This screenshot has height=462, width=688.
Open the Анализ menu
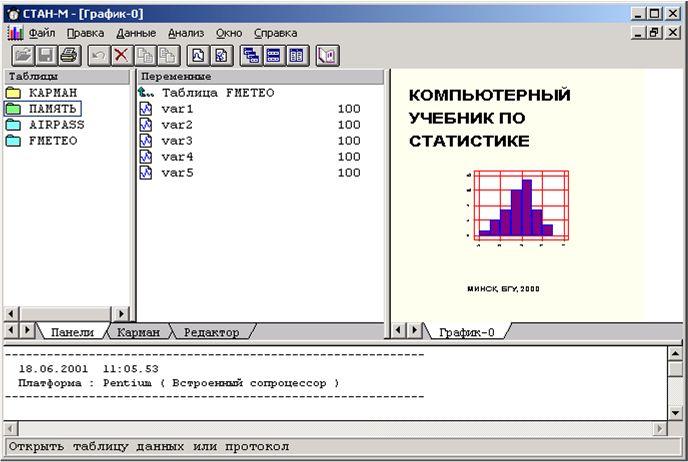point(186,33)
